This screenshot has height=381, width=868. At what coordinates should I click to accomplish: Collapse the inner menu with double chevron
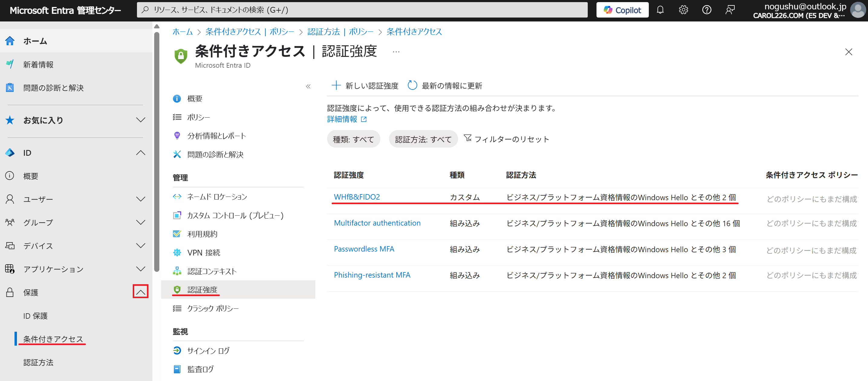tap(308, 86)
